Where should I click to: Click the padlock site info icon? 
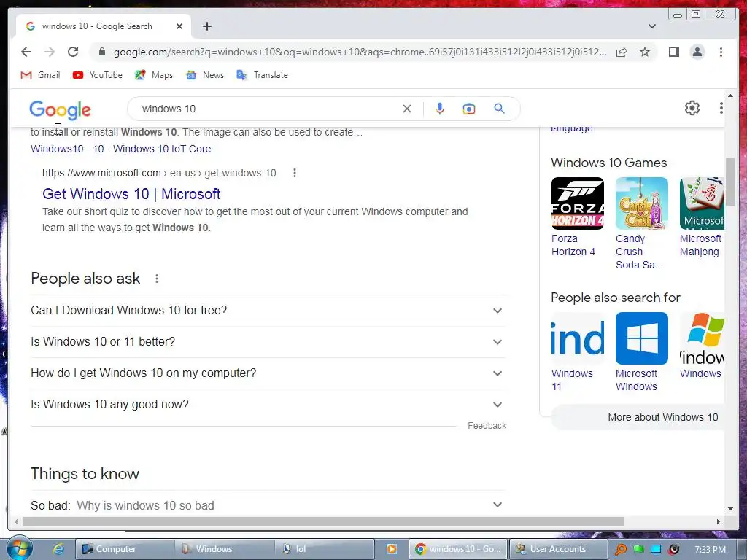[x=101, y=52]
